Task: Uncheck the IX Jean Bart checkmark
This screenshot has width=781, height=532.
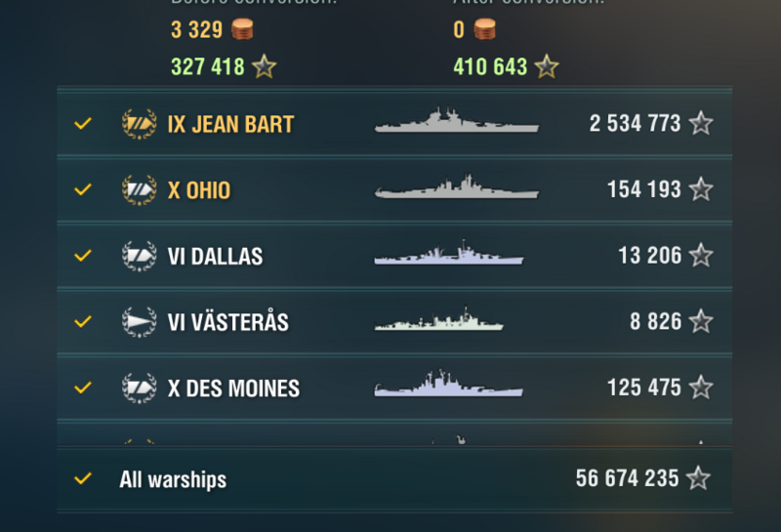Action: (x=83, y=124)
